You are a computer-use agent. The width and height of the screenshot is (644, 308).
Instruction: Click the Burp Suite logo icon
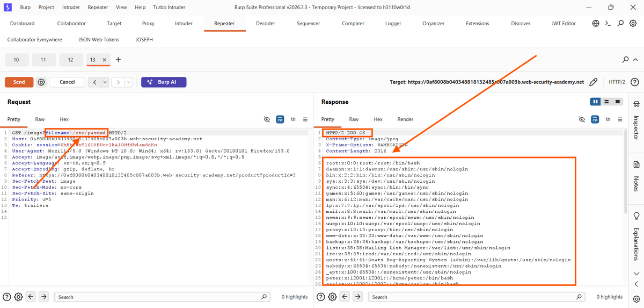pos(8,8)
